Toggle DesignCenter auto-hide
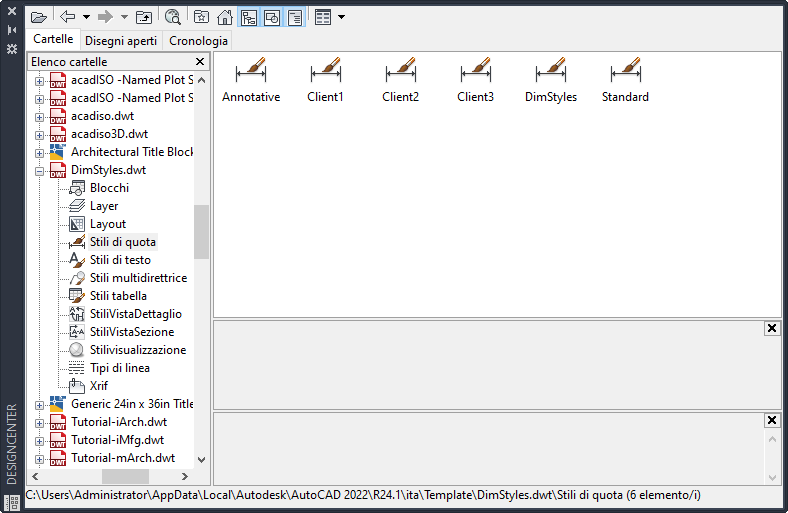The image size is (788, 513). (x=12, y=30)
